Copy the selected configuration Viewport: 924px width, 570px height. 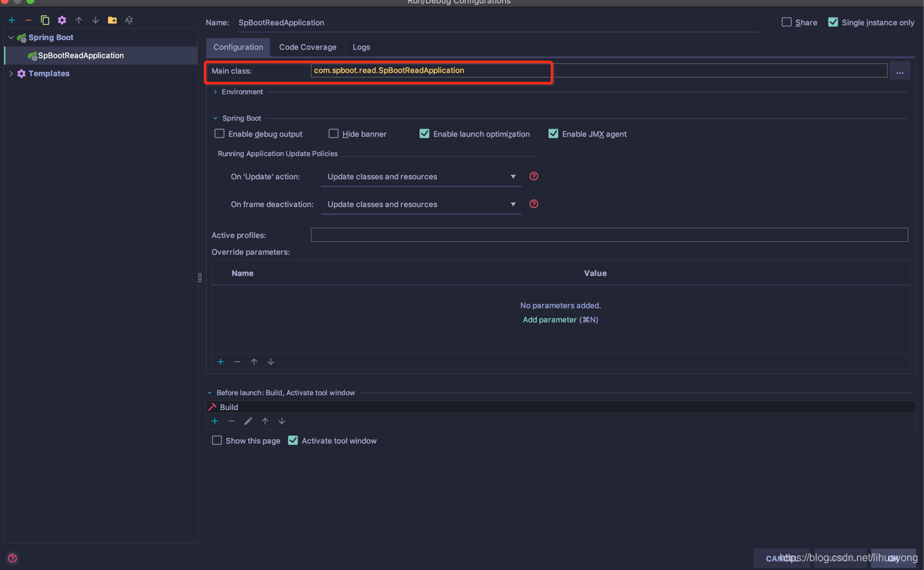45,20
